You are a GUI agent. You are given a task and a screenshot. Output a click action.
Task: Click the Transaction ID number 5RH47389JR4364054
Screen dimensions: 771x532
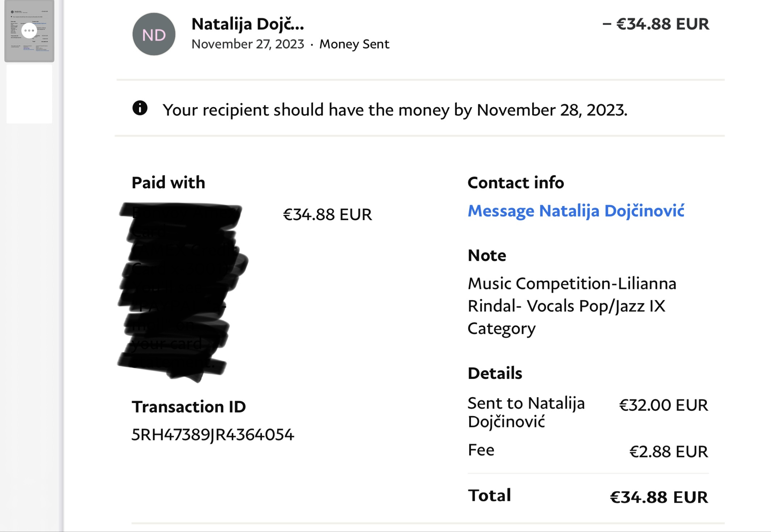coord(213,435)
